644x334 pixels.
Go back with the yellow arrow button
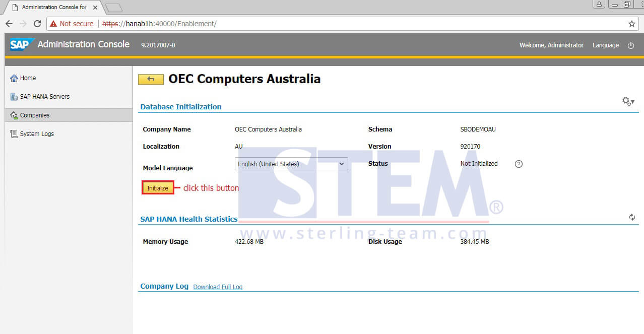pyautogui.click(x=151, y=79)
